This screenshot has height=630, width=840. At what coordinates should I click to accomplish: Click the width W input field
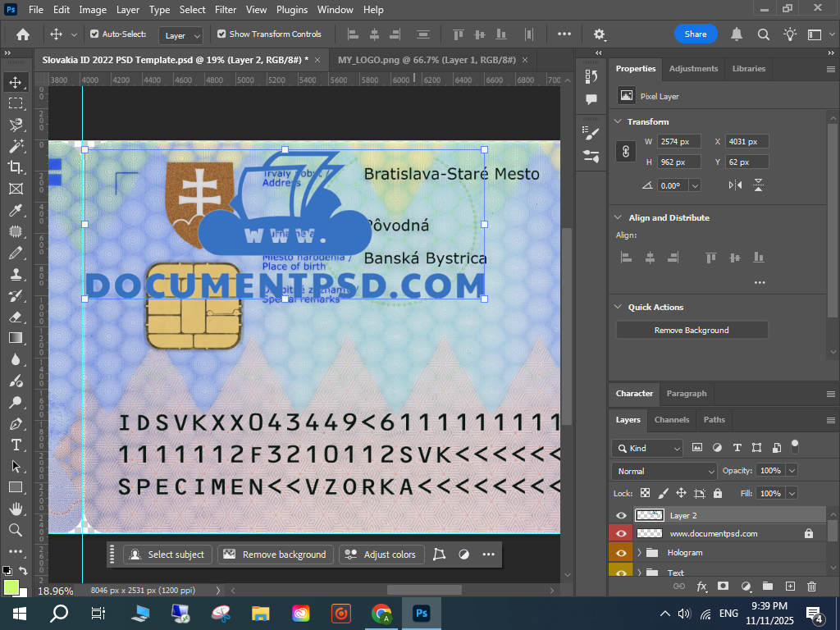[x=678, y=141]
